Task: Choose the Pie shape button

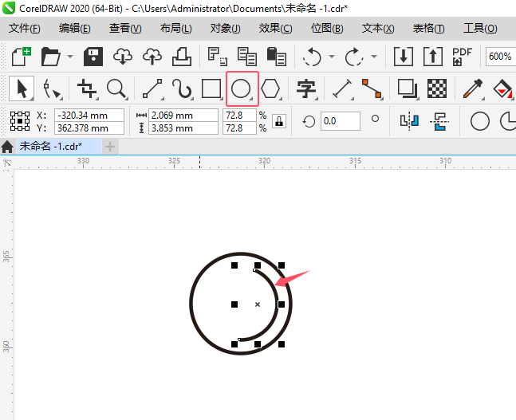Action: [508, 121]
